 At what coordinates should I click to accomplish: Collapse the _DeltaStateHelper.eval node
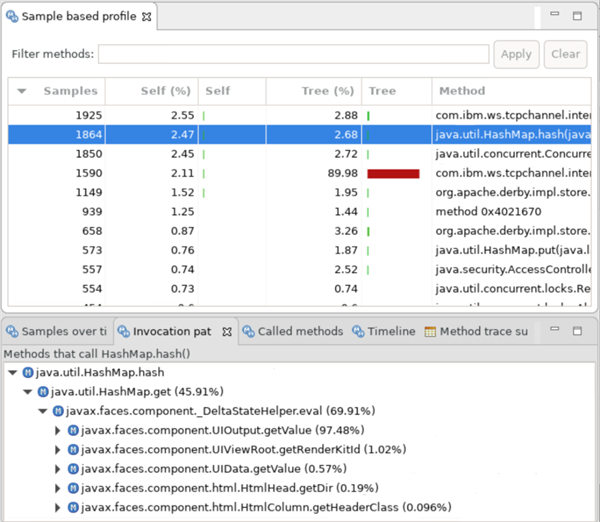tap(43, 411)
